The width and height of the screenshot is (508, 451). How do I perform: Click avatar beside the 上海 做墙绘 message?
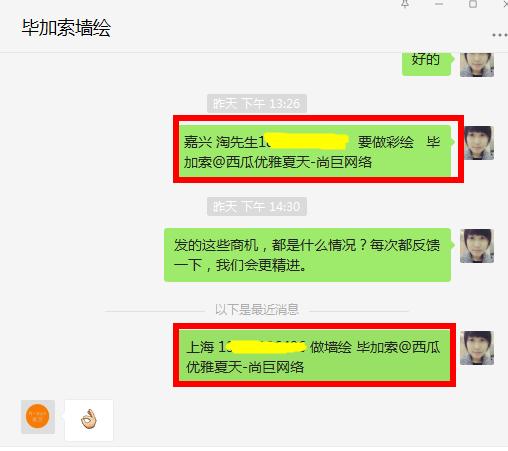point(477,348)
